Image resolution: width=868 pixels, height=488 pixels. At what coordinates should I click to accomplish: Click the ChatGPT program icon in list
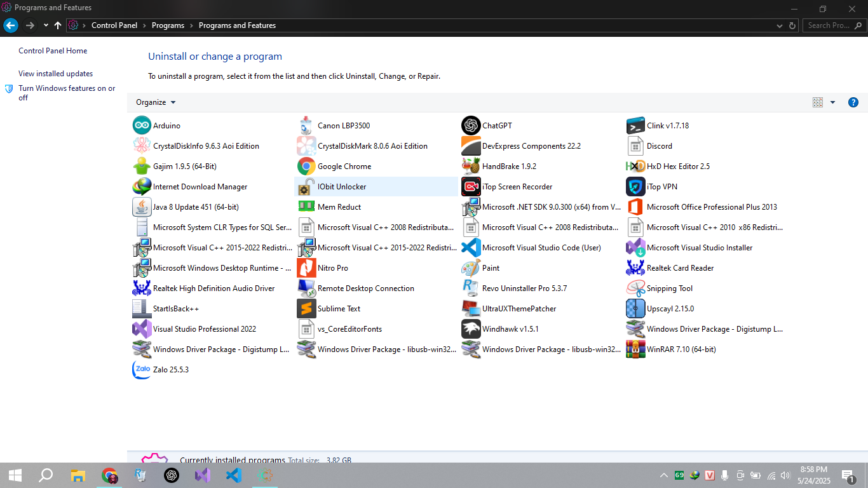tap(471, 125)
